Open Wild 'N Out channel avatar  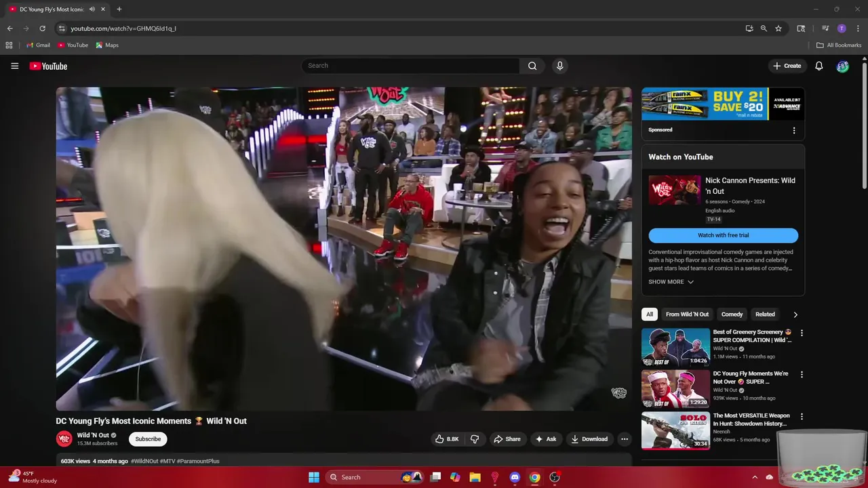coord(64,439)
